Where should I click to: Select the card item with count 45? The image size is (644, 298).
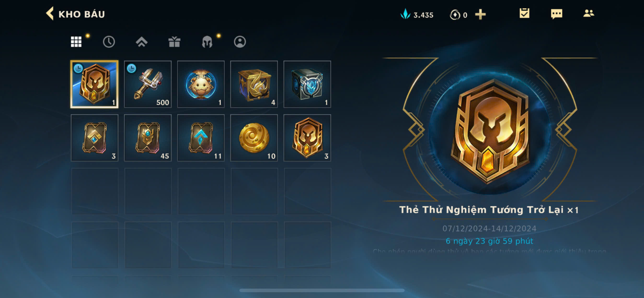coord(148,138)
